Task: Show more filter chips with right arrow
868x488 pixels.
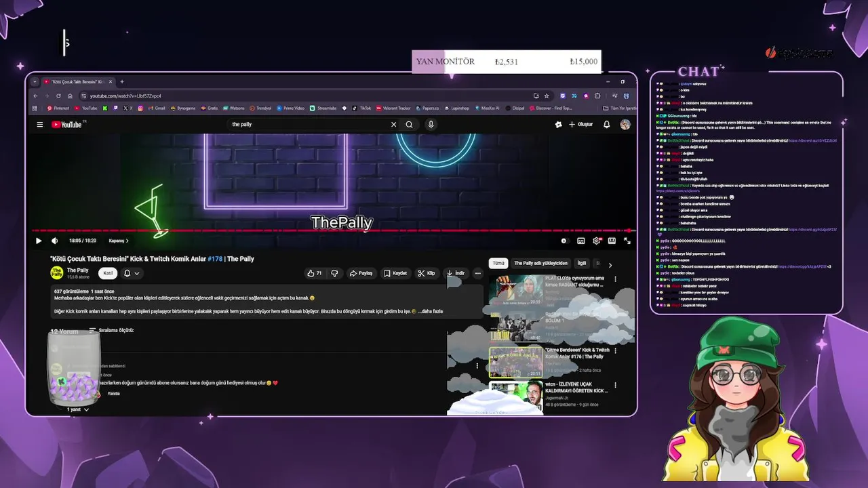Action: tap(610, 265)
